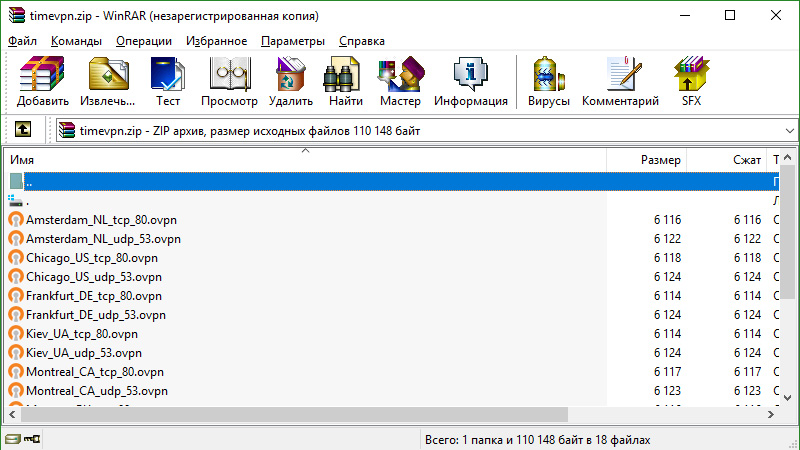
Task: Sort files by Размер column header
Action: point(660,160)
